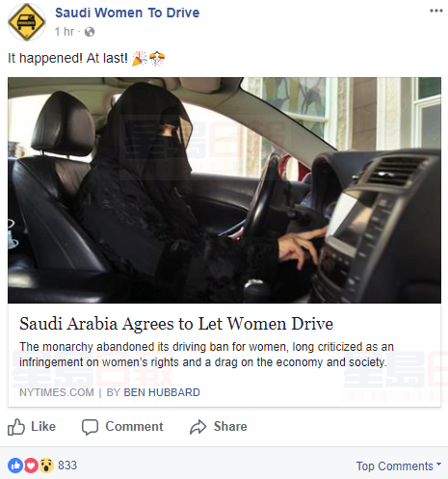The height and width of the screenshot is (479, 448).
Task: View the Wow face reactions
Action: (46, 466)
